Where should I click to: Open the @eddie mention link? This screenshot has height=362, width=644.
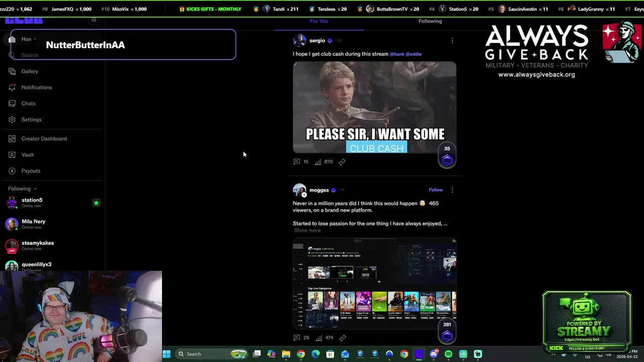point(414,54)
